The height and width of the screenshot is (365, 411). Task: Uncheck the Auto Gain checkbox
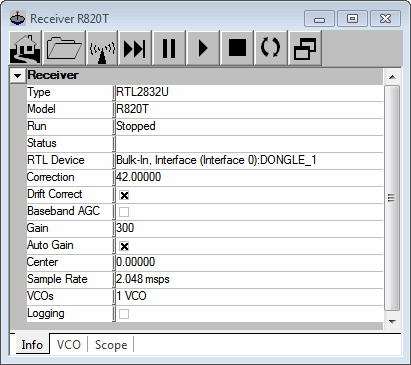coord(124,246)
